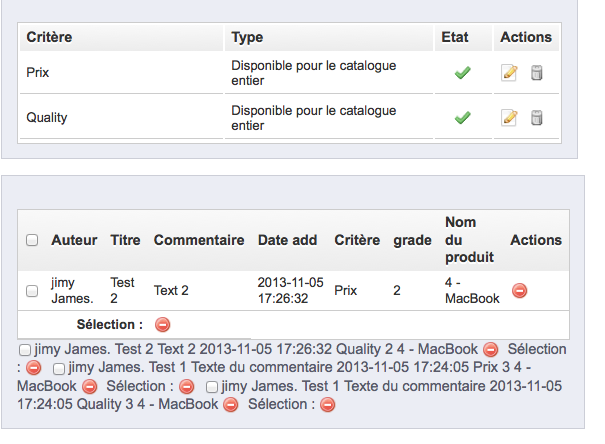Check the select-all box beside Auteur header

click(x=32, y=240)
